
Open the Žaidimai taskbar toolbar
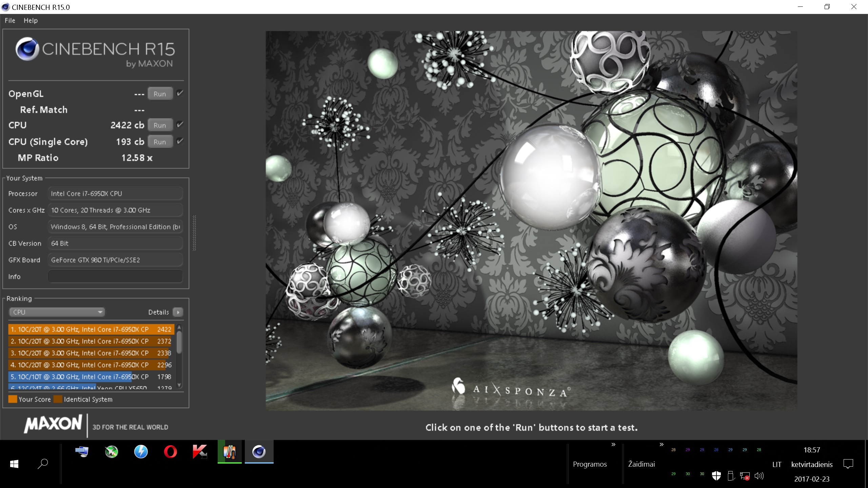click(x=642, y=464)
